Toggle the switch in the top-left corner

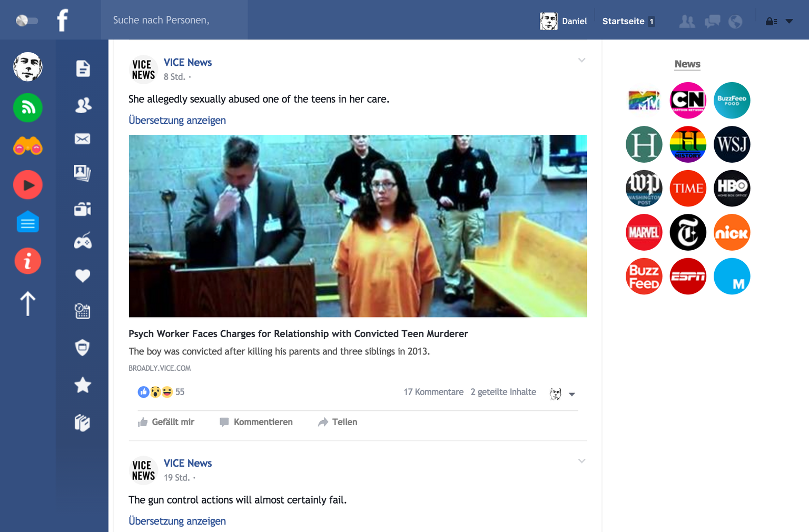(27, 21)
